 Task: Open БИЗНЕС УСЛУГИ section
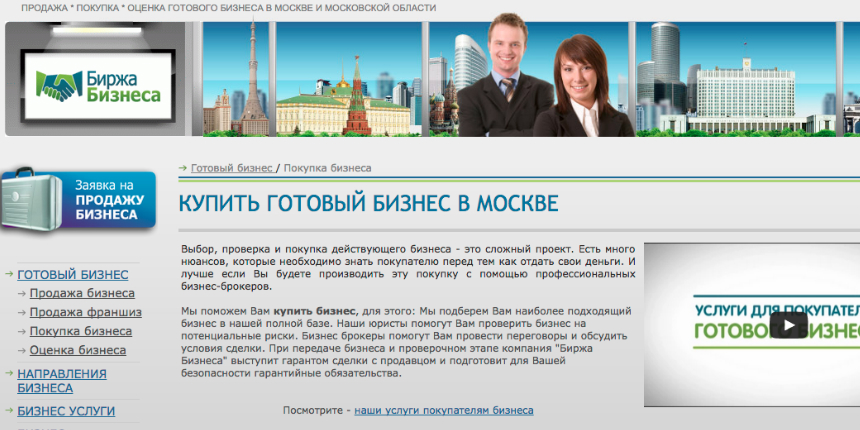coord(66,411)
